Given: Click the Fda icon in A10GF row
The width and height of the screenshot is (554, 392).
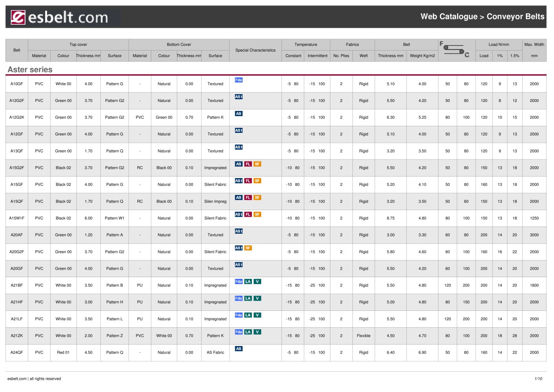Looking at the screenshot, I should 238,80.
